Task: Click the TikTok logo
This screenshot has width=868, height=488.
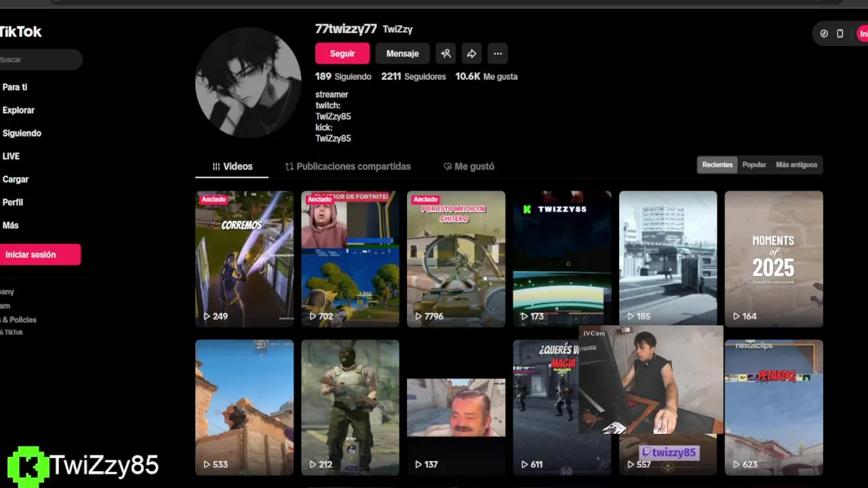Action: click(x=20, y=32)
